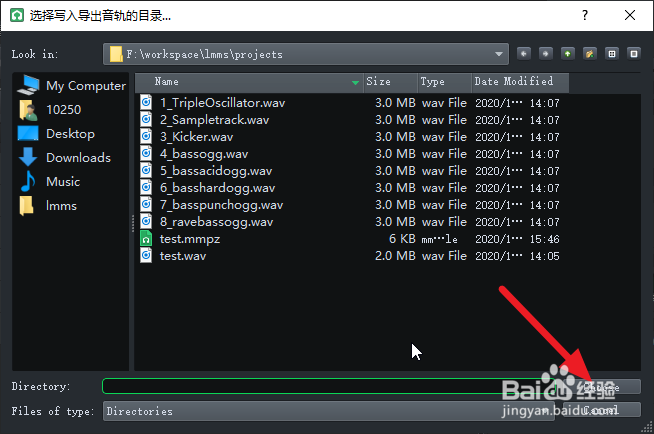Viewport: 654px width, 434px height.
Task: Sort files by the Size column
Action: click(390, 82)
